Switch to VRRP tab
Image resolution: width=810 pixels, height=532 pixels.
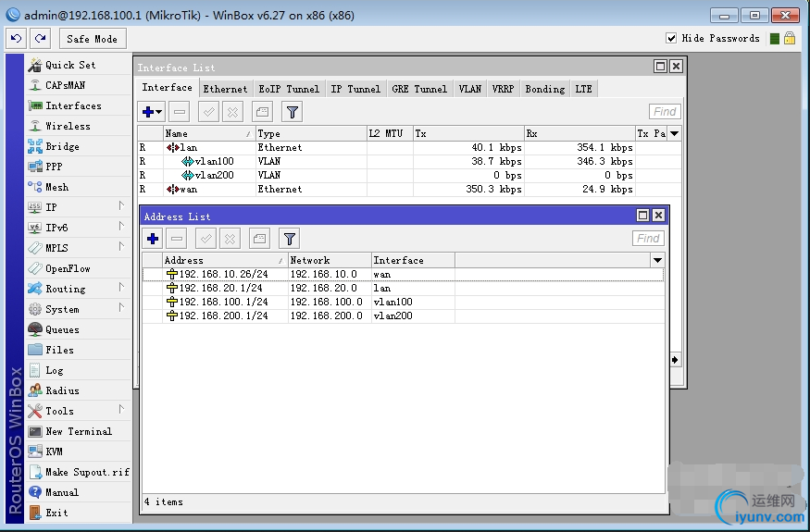(x=504, y=89)
